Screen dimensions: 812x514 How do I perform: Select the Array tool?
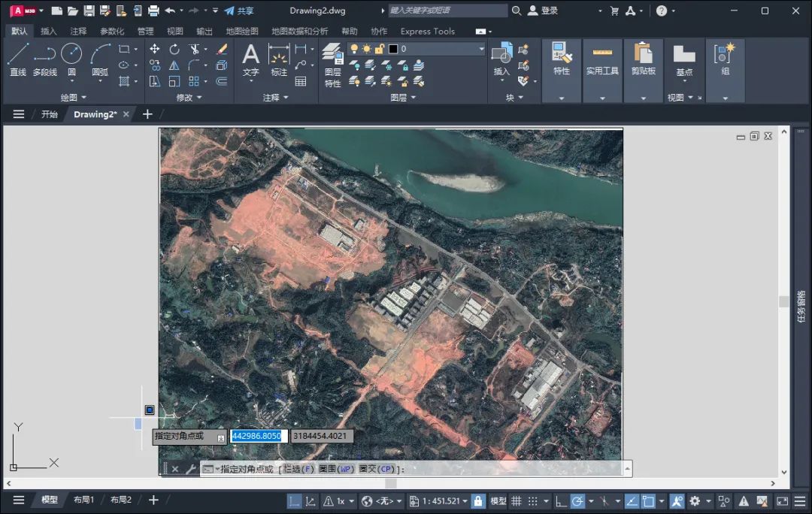pyautogui.click(x=194, y=81)
